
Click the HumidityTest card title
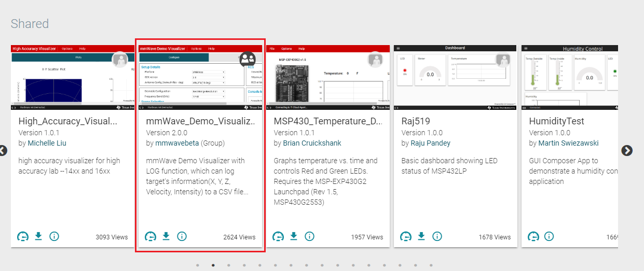[x=556, y=121]
